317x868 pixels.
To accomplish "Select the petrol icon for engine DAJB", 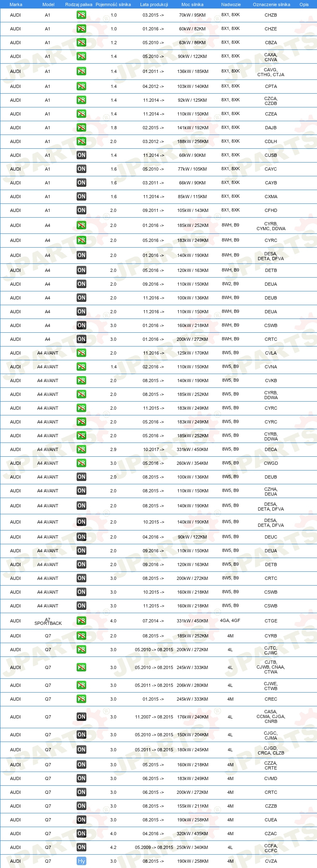I will pyautogui.click(x=81, y=128).
